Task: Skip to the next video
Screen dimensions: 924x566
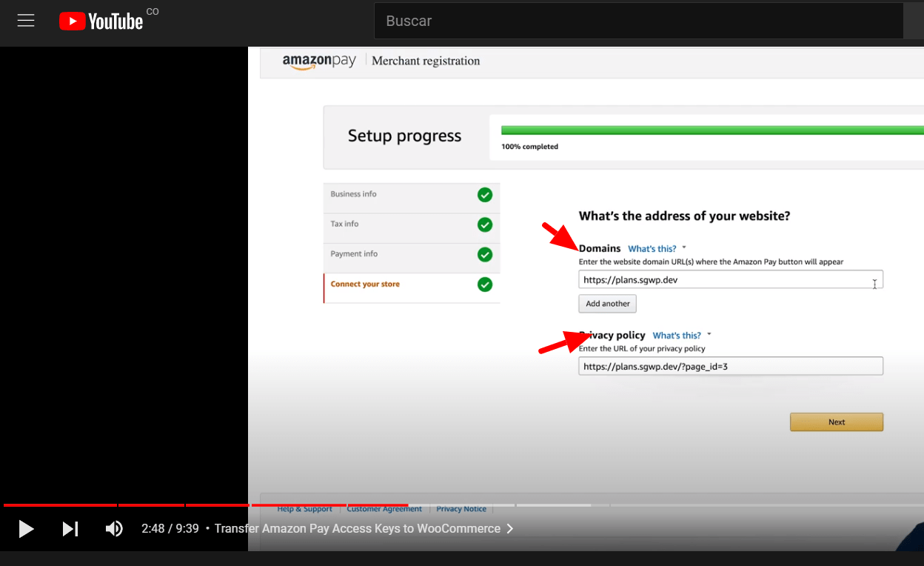Action: click(70, 528)
